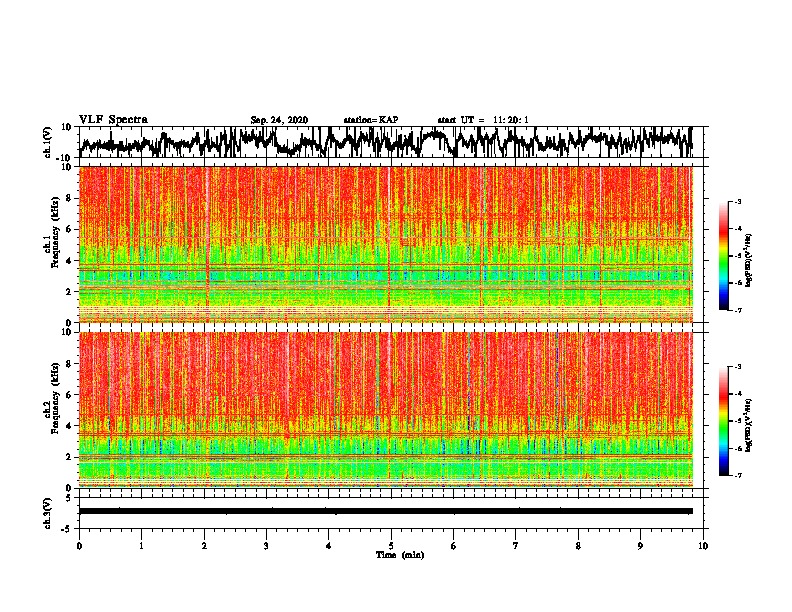Screen dimensions: 792x612
Task: Click the ch.2 spectrogram color scale bar
Action: pyautogui.click(x=724, y=421)
